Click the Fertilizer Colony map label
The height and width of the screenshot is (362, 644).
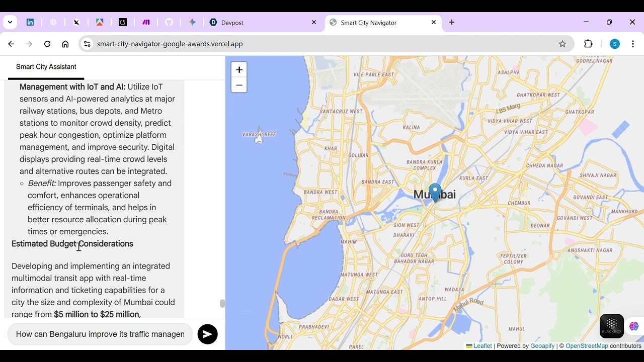pyautogui.click(x=513, y=259)
